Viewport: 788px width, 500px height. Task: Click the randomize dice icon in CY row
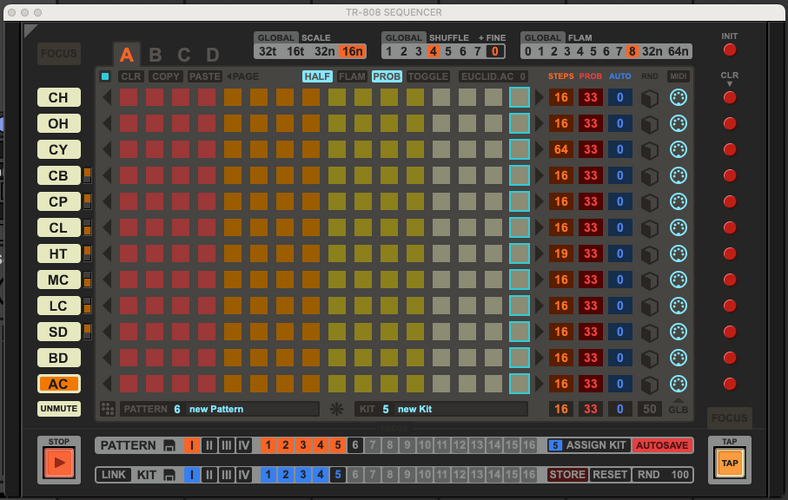point(649,150)
